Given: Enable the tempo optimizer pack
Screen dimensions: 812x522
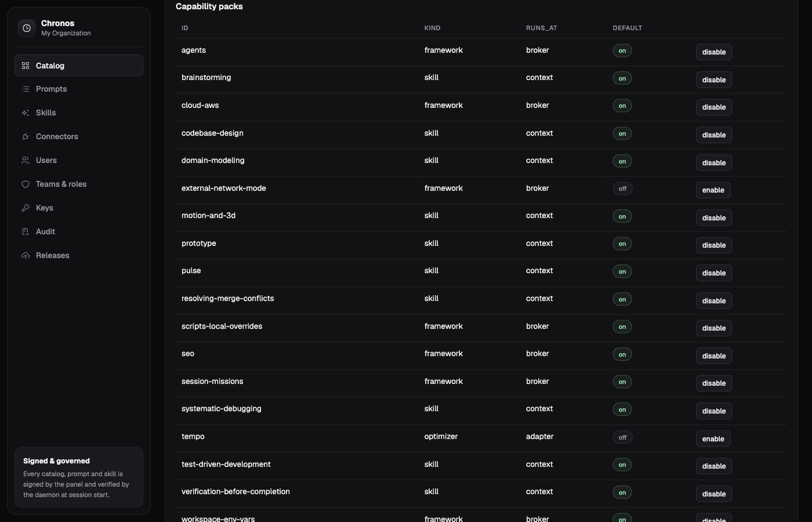Looking at the screenshot, I should (x=713, y=439).
